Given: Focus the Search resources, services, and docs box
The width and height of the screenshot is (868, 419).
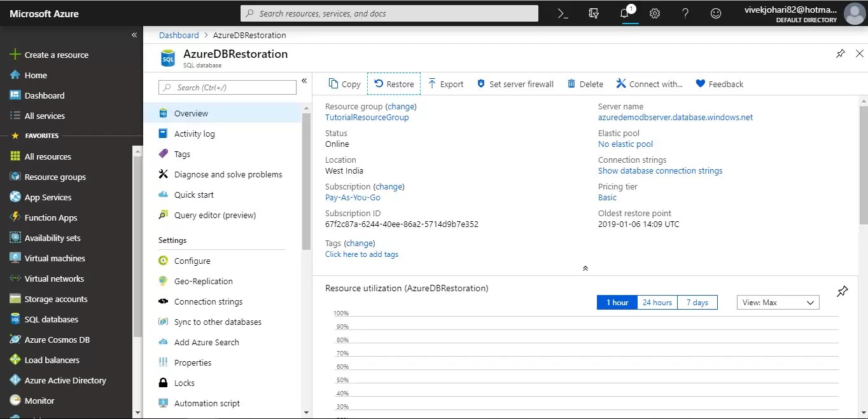Looking at the screenshot, I should tap(389, 13).
